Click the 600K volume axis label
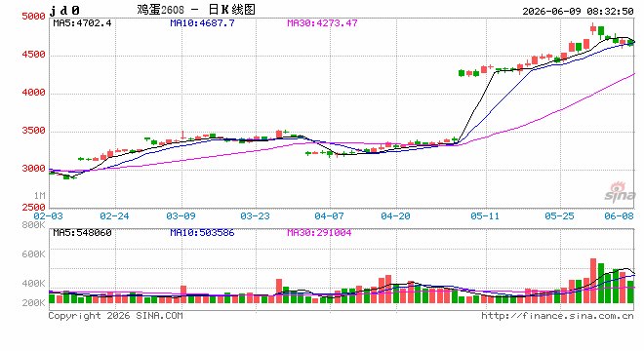644x351 pixels. click(x=33, y=254)
